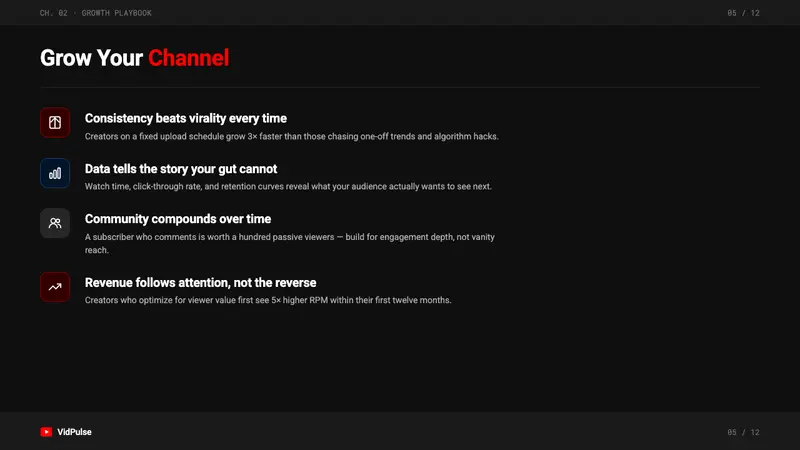
Task: Click the VidPulse brand name in footer
Action: point(74,432)
